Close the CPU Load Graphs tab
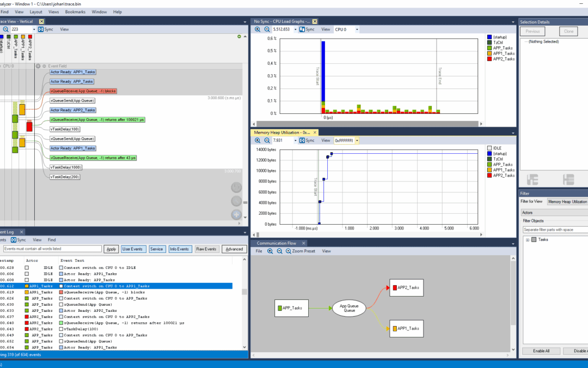Image resolution: width=588 pixels, height=368 pixels. (x=315, y=21)
